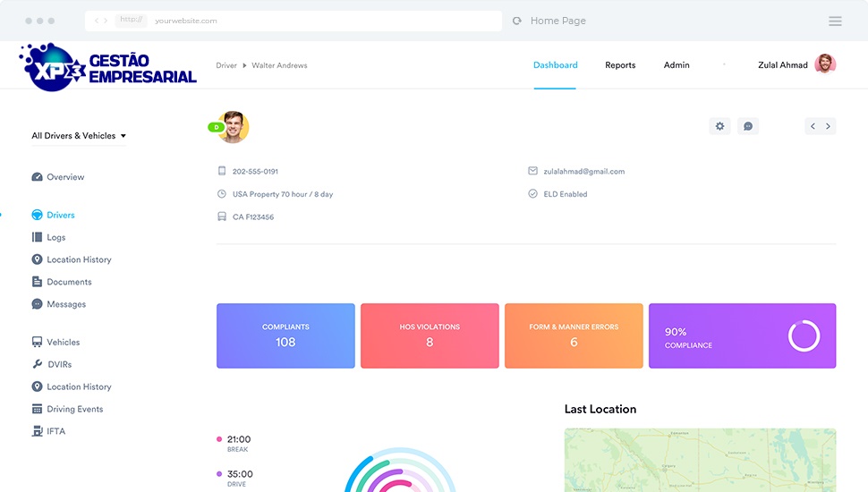
Task: Open the driver message bubble button
Action: 748,126
